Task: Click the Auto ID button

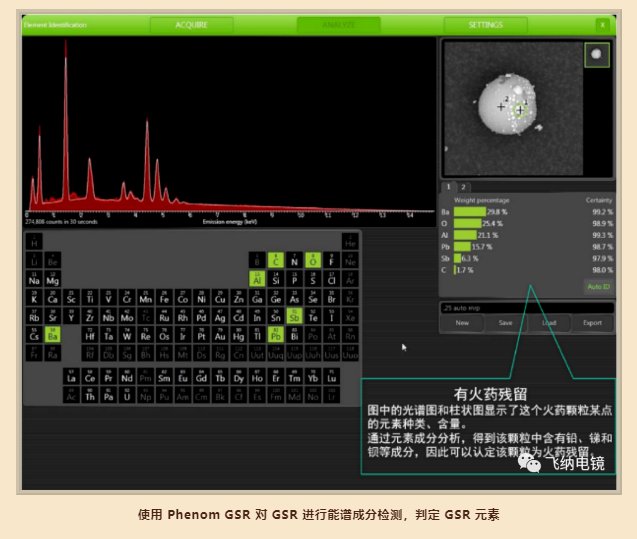Action: point(599,286)
